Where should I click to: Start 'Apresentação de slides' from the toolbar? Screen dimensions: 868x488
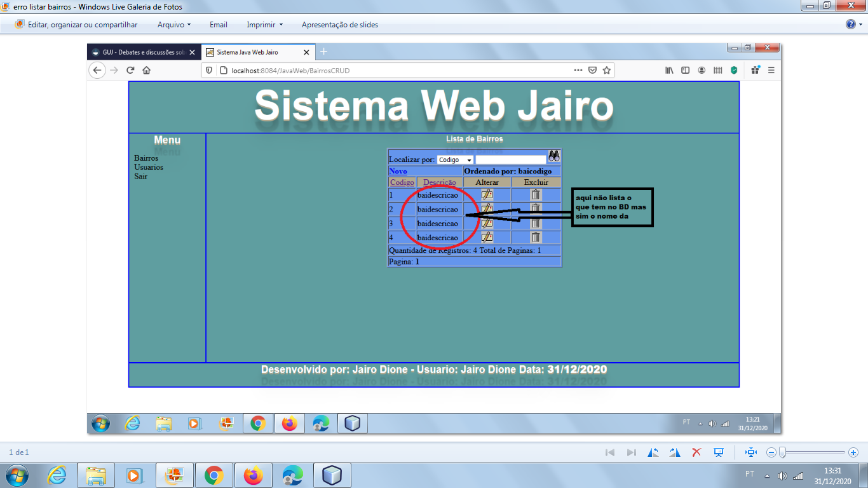tap(340, 25)
